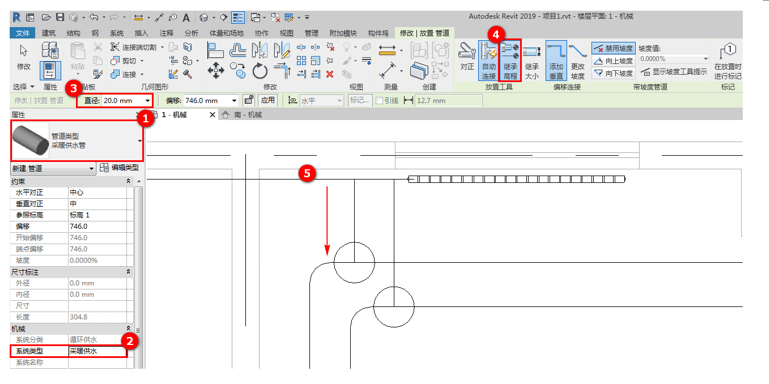Close the 1 - 机械 view tab
Screen dimensions: 769x384
pyautogui.click(x=213, y=115)
